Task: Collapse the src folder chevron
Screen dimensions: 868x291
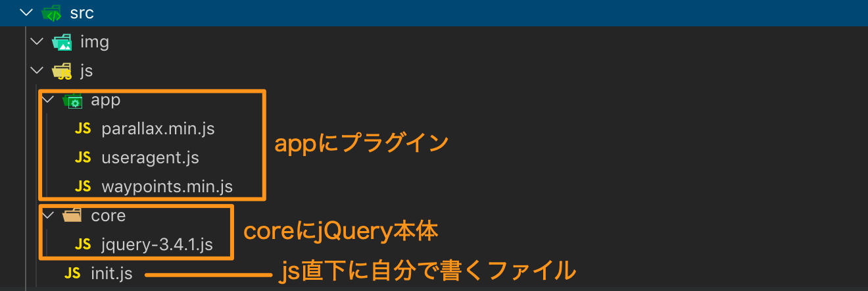Action: click(26, 13)
